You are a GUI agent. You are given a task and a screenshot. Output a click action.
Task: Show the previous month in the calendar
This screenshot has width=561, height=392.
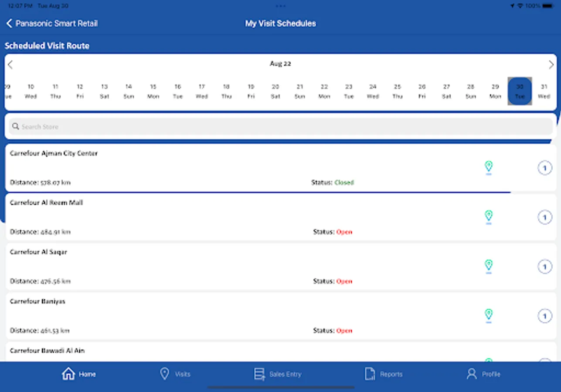coord(10,65)
